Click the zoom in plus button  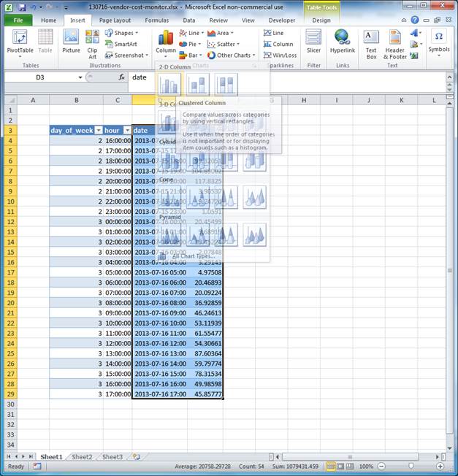[x=438, y=466]
